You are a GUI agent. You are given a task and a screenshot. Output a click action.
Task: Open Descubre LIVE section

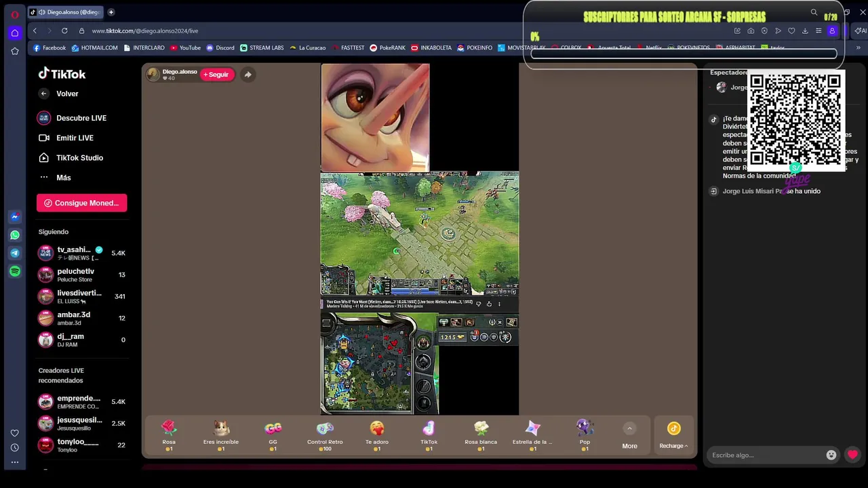[x=81, y=118]
